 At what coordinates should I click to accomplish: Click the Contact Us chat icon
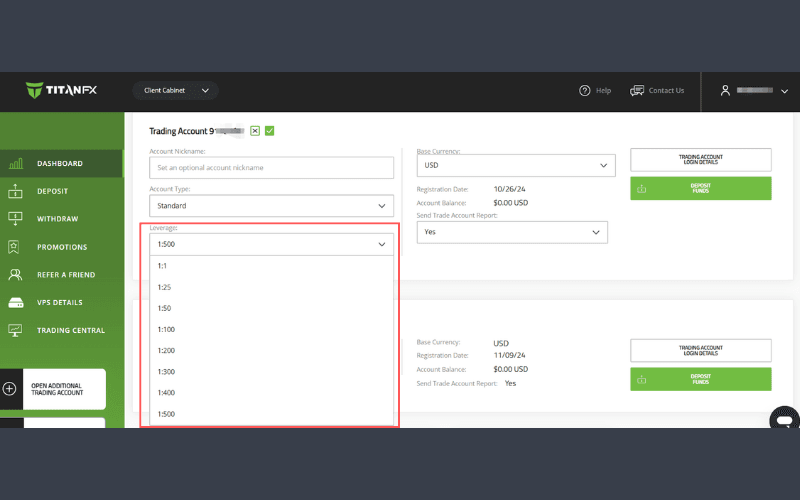click(637, 91)
